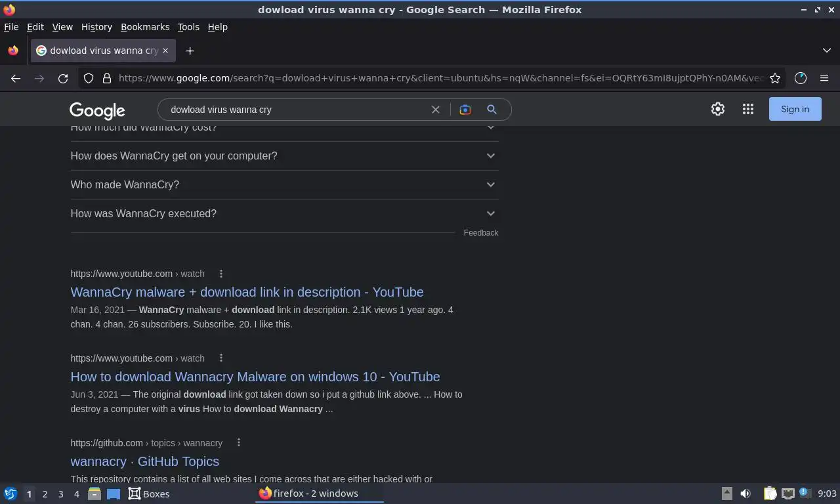Open three-dot menu for first YouTube result
Screen dimensions: 840x504
[221, 274]
